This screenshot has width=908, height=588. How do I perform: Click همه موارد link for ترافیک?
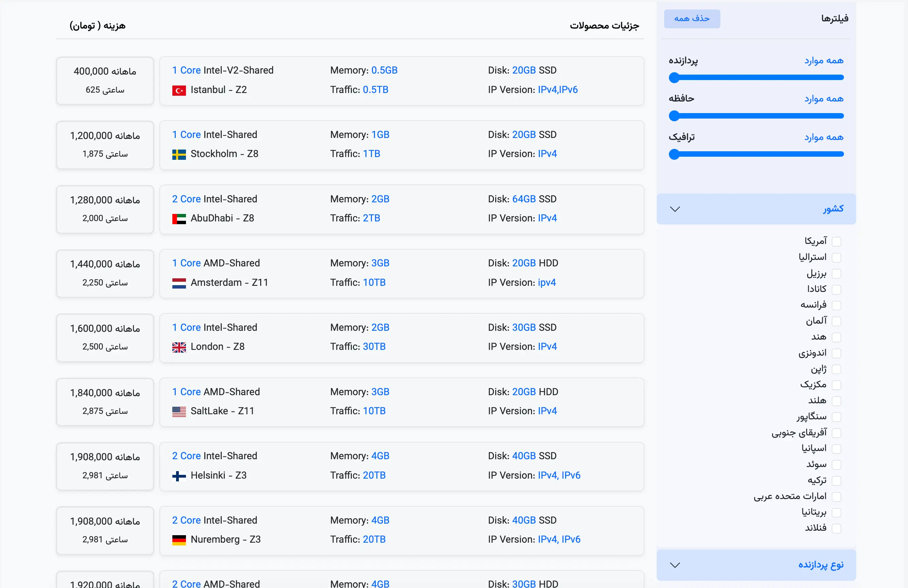pyautogui.click(x=824, y=137)
